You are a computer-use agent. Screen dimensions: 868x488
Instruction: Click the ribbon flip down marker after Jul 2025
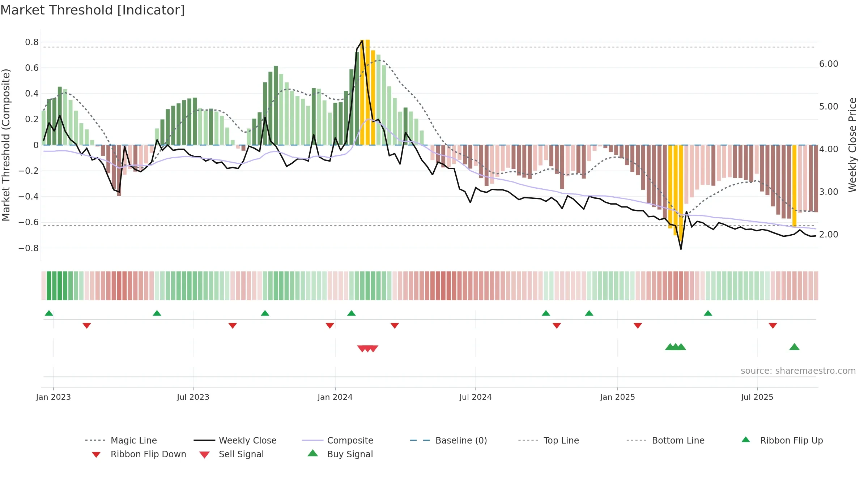tap(773, 326)
